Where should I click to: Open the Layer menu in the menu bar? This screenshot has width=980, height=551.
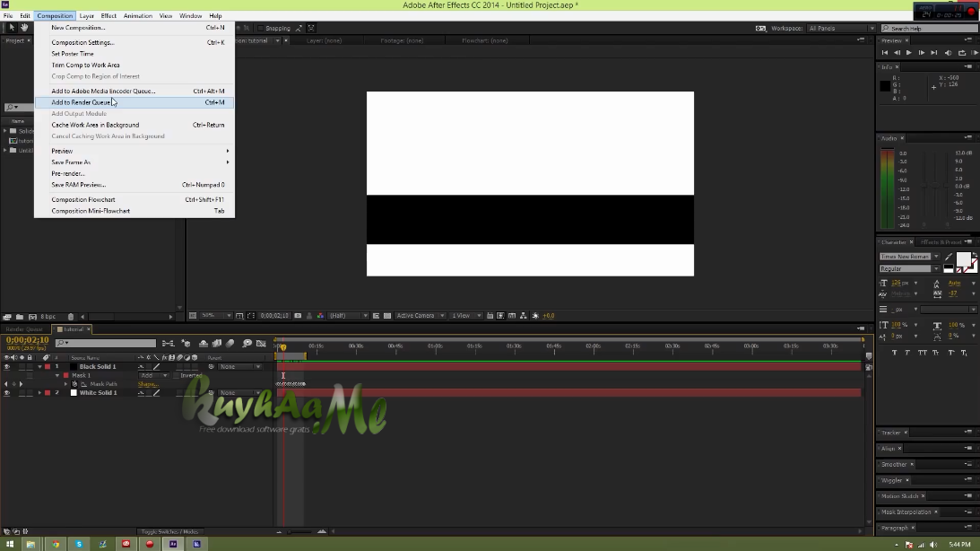86,15
